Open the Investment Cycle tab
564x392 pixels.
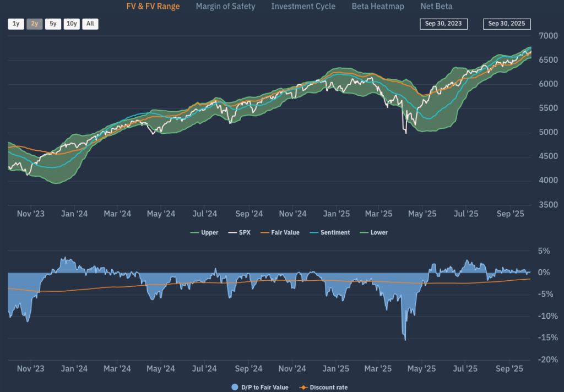coord(303,7)
